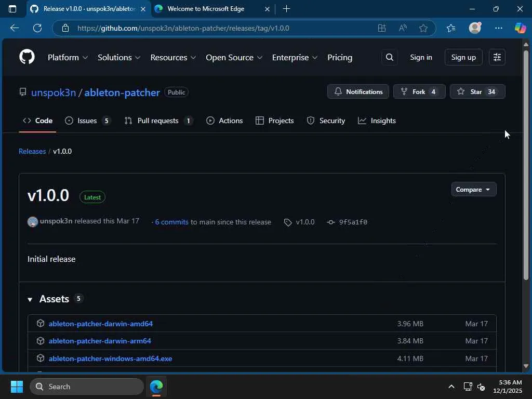Open the favorites list icon
The image size is (532, 399).
pyautogui.click(x=451, y=28)
